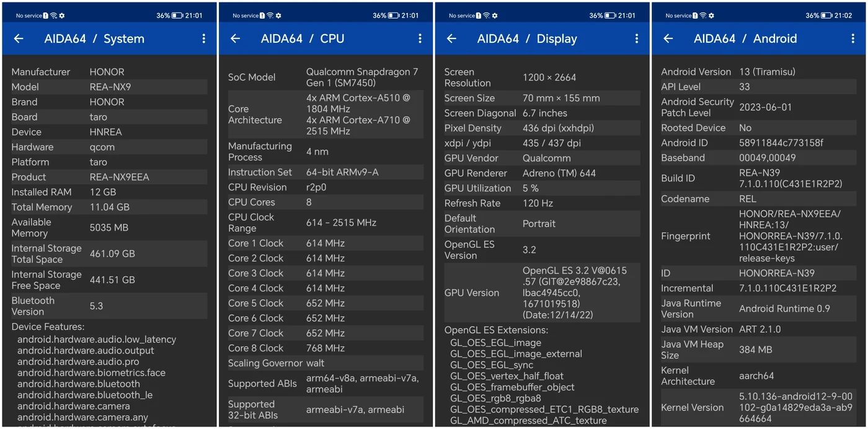Screen dimensions: 868x429
Task: Tap battery icon in System screen status bar
Action: (x=177, y=15)
